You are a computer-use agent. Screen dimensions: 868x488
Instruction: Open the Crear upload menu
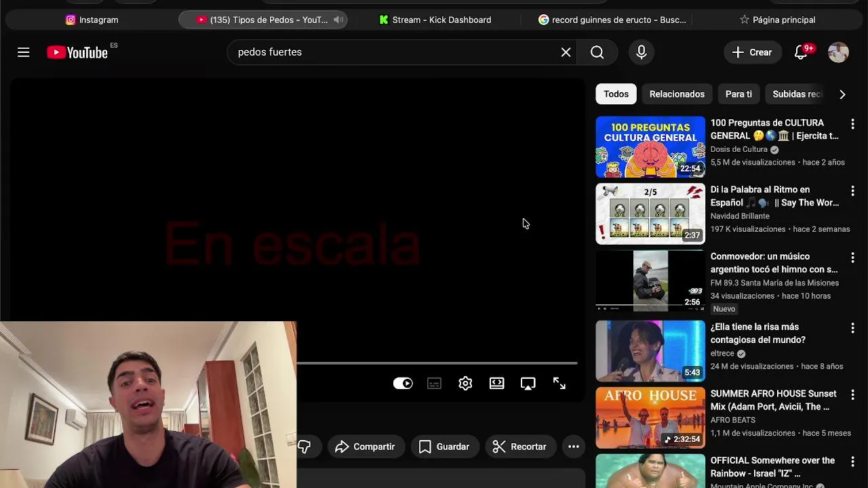point(751,52)
